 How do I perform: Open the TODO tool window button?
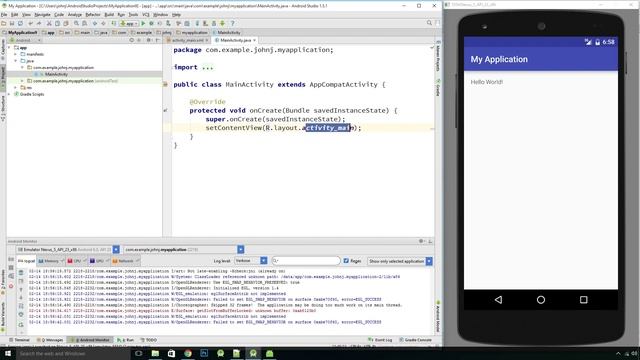coord(149,340)
